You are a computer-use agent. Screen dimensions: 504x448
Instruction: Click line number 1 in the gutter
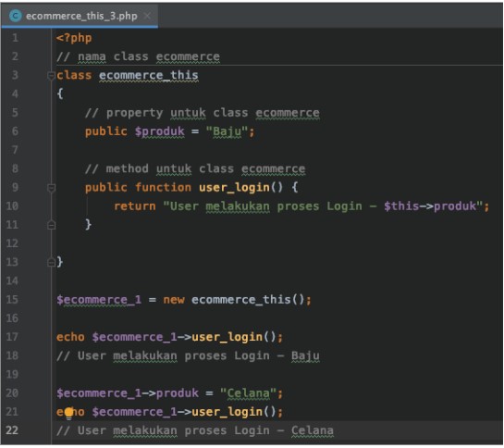(15, 38)
